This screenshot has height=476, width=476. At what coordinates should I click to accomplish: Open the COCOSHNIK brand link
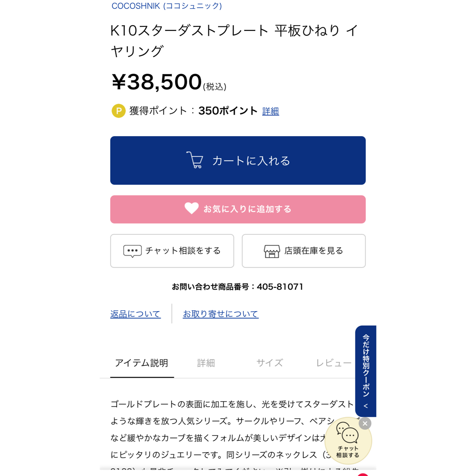point(167,6)
